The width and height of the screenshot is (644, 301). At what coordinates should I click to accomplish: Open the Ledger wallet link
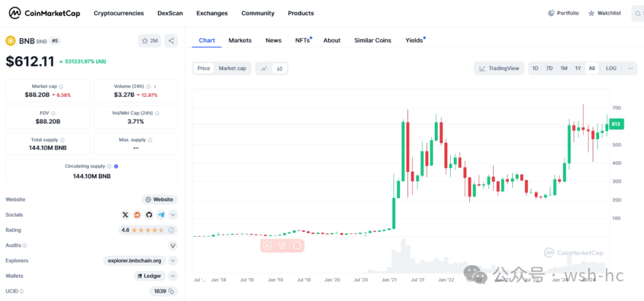(150, 276)
